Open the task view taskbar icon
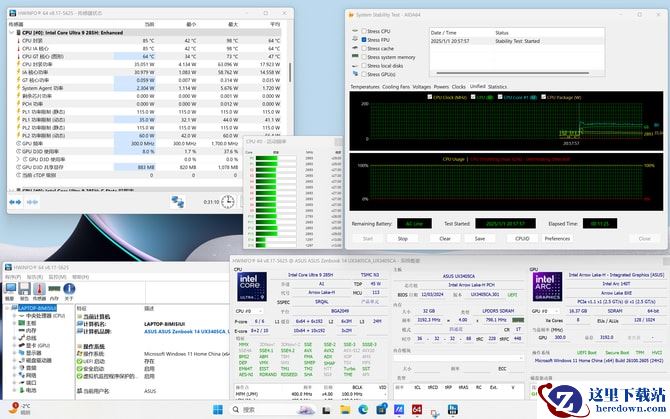The width and height of the screenshot is (670, 419). tap(326, 410)
